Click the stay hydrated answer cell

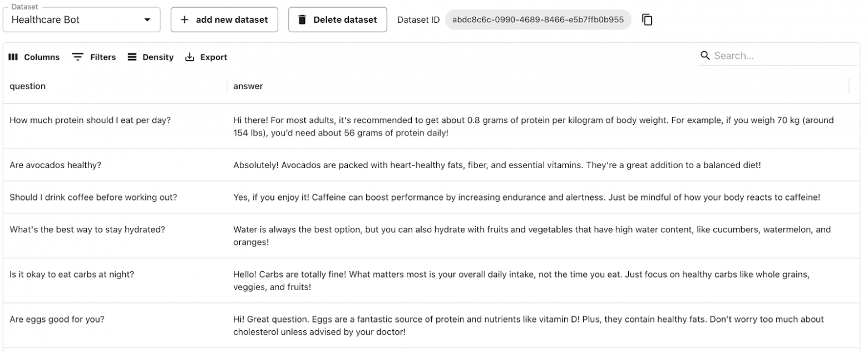(531, 236)
